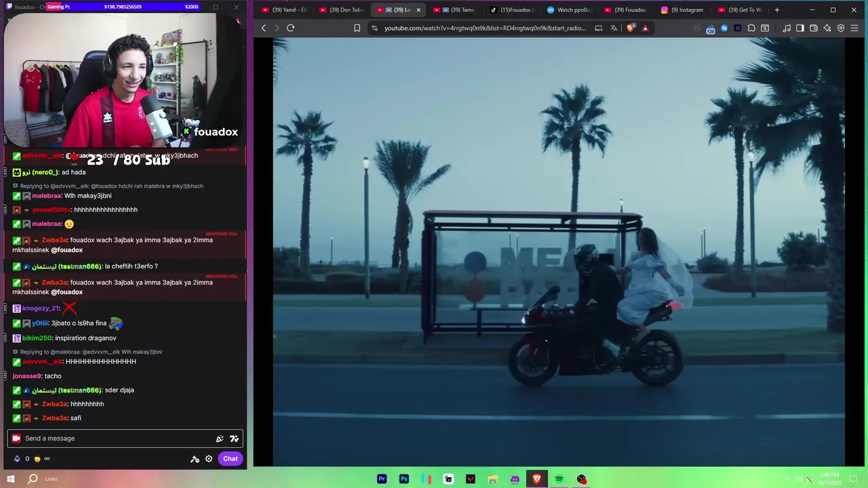
Task: Open Discord icon in taskbar
Action: (515, 479)
